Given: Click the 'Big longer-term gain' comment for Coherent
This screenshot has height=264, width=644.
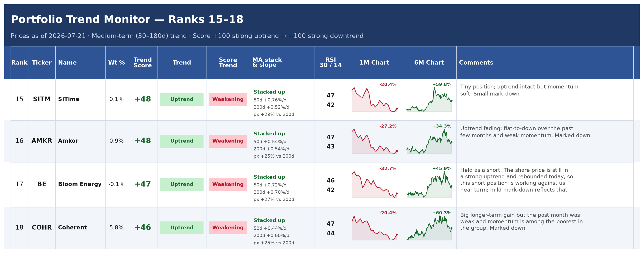Looking at the screenshot, I should (x=521, y=221).
